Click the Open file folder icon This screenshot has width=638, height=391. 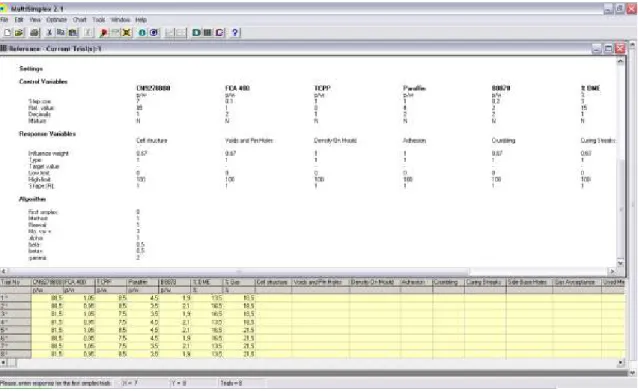[x=19, y=33]
